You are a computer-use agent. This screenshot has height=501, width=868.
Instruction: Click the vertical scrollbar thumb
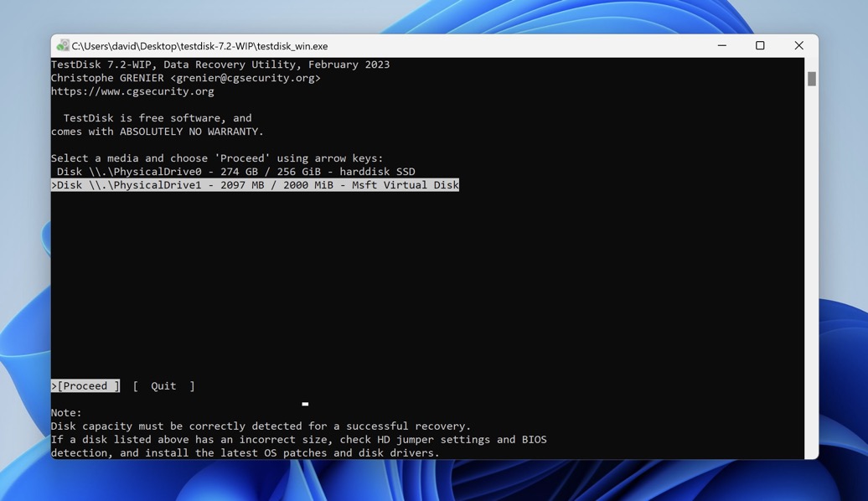(x=812, y=79)
